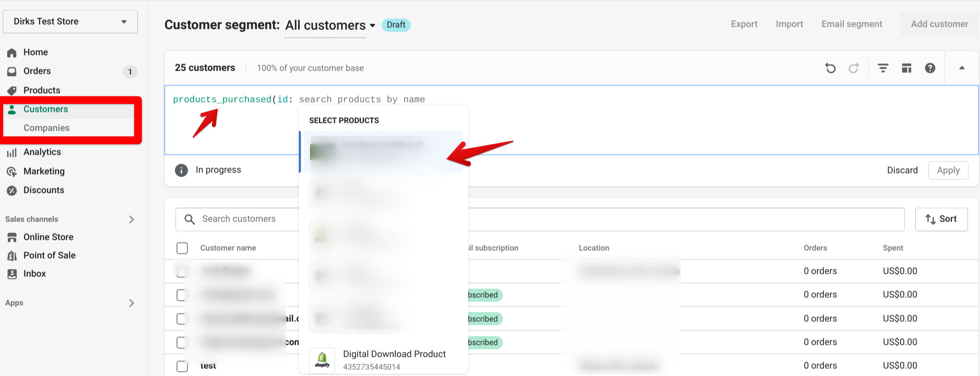Toggle the select-all customers checkbox

(182, 248)
